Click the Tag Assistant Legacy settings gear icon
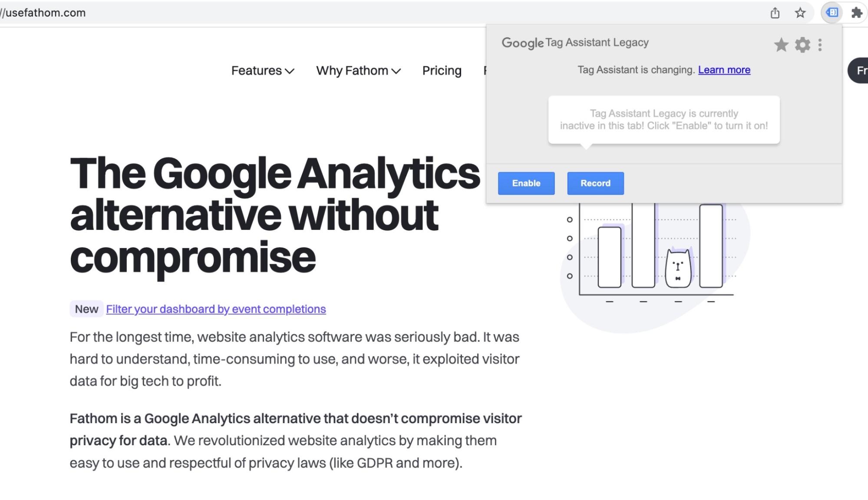The width and height of the screenshot is (868, 500). pyautogui.click(x=802, y=45)
